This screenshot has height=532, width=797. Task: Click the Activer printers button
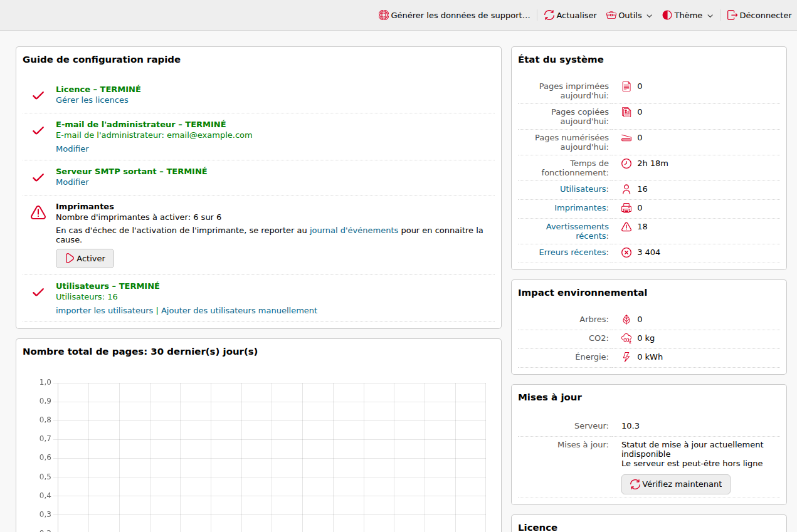[x=85, y=258]
